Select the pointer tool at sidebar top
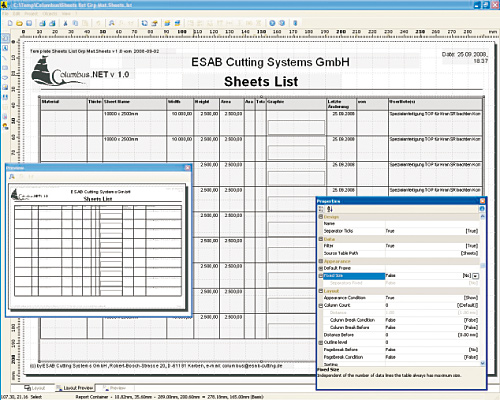The height and width of the screenshot is (400, 500). point(5,38)
